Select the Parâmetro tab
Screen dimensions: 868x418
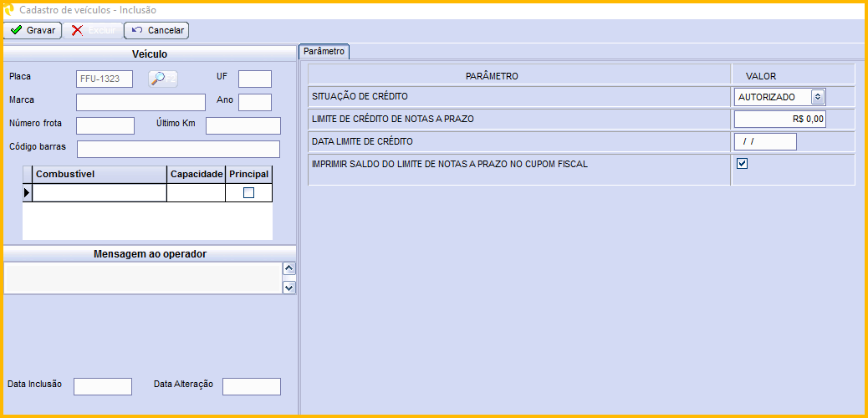pos(324,52)
